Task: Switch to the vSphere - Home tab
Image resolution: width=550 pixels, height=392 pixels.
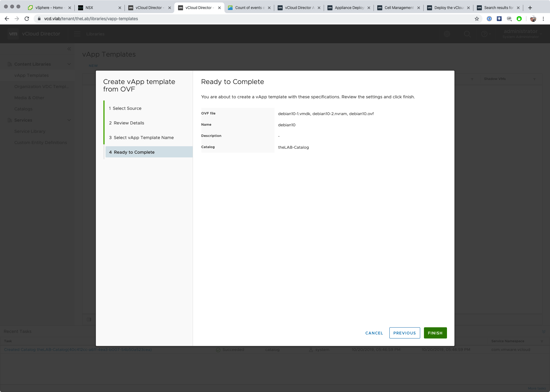Action: 49,8
